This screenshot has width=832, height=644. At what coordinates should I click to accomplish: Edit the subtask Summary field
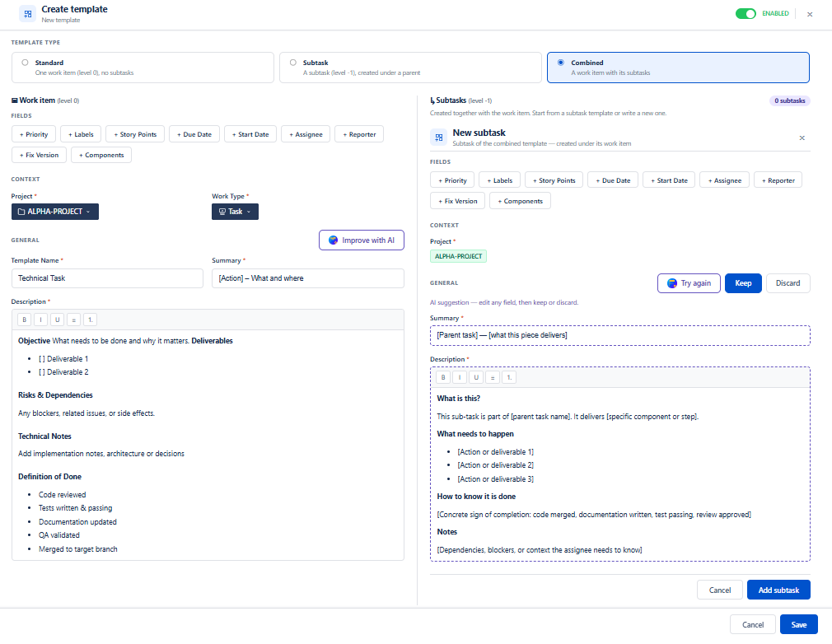click(619, 335)
